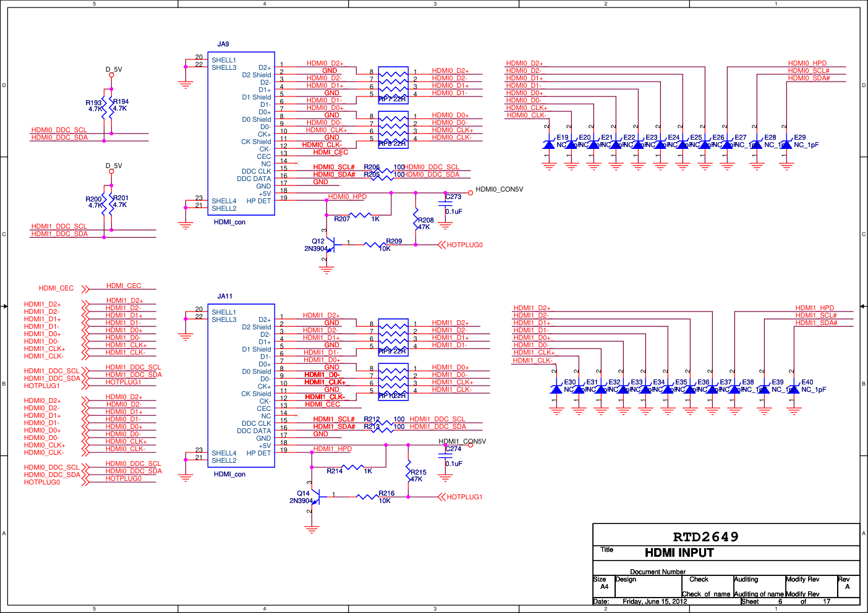Viewport: 868px width, 613px height.
Task: Click the HDMI0_DDC_SCL pull-up net label
Action: [x=59, y=130]
